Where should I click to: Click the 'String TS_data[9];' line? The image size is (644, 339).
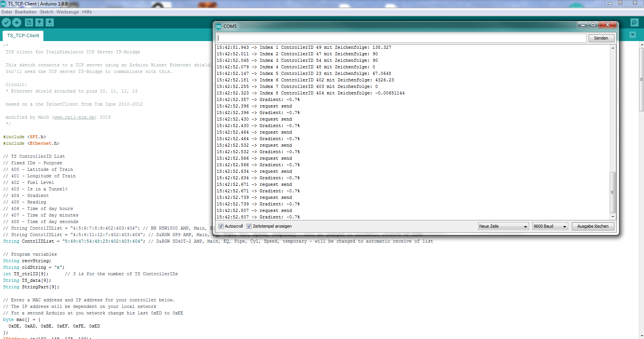click(27, 281)
